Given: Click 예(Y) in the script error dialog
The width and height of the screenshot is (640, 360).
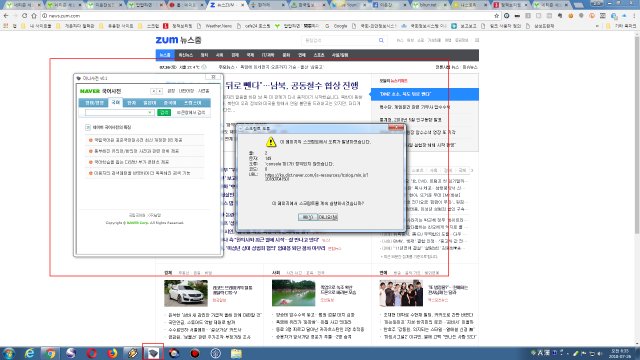Looking at the screenshot, I should tap(307, 217).
